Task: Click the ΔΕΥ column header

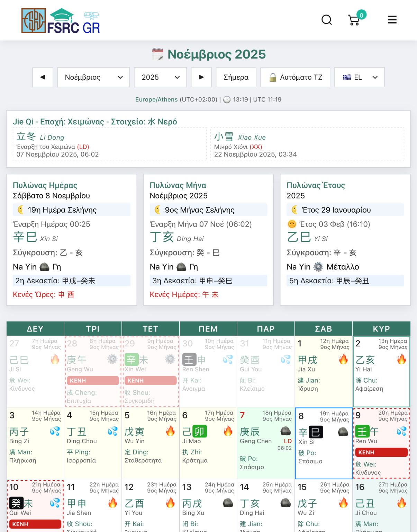Action: pyautogui.click(x=35, y=329)
